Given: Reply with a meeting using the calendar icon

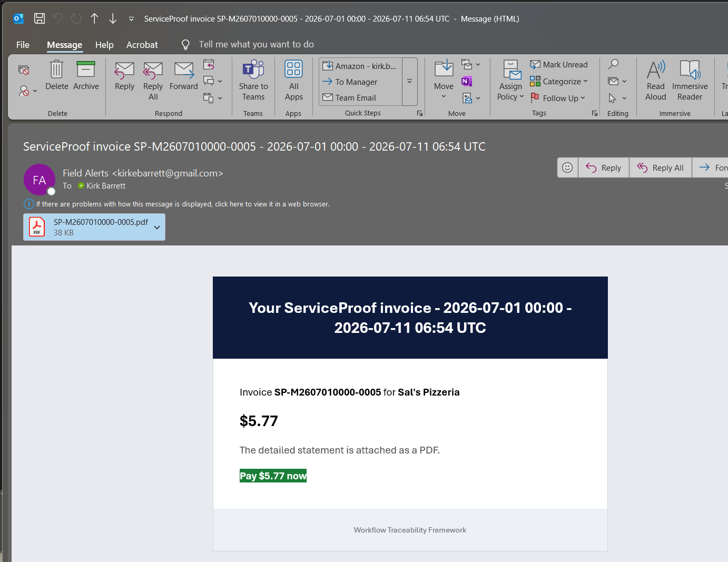Looking at the screenshot, I should point(209,65).
